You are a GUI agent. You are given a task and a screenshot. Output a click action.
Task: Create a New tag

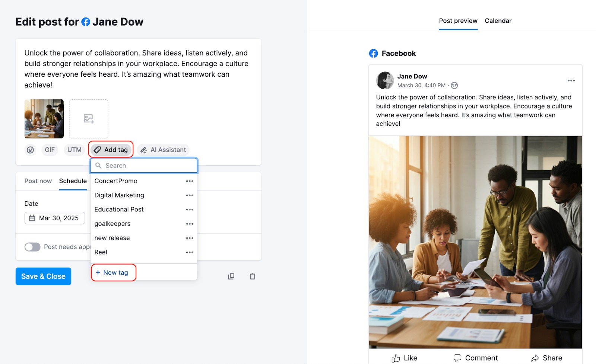coord(113,272)
